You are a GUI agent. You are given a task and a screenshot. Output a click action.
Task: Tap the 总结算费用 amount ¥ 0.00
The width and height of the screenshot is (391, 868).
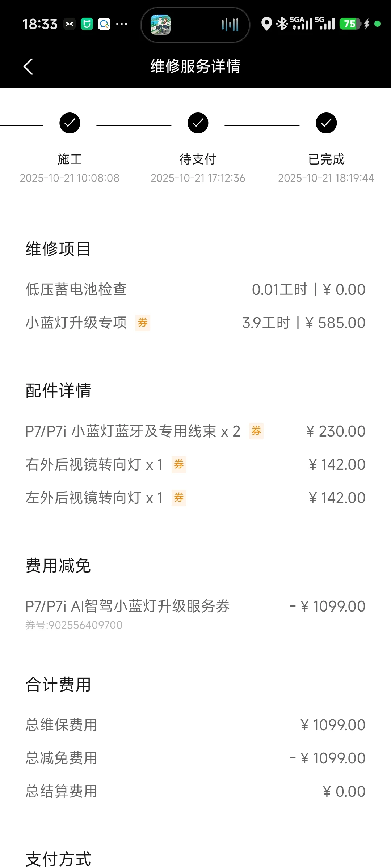(x=344, y=791)
